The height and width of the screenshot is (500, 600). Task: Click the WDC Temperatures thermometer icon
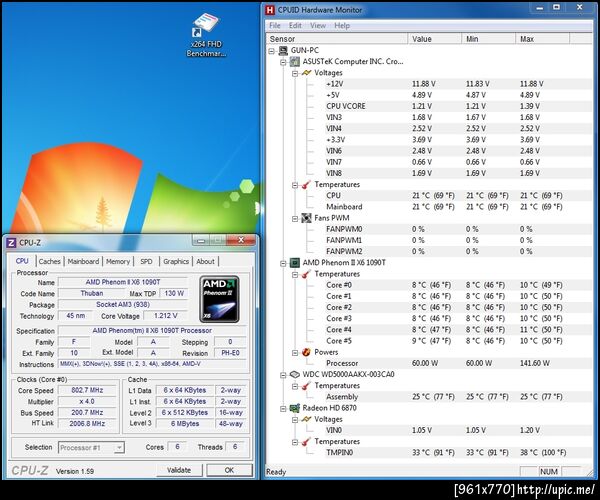coord(306,386)
